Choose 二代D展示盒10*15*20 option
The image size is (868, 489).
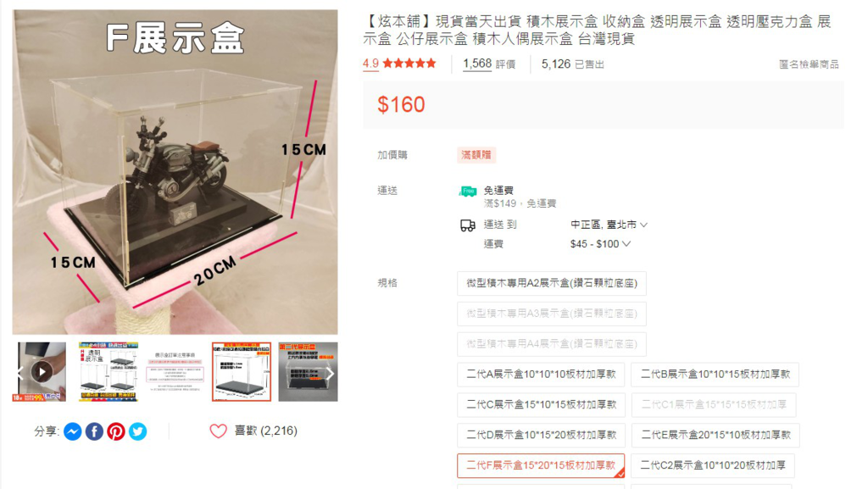(x=541, y=436)
